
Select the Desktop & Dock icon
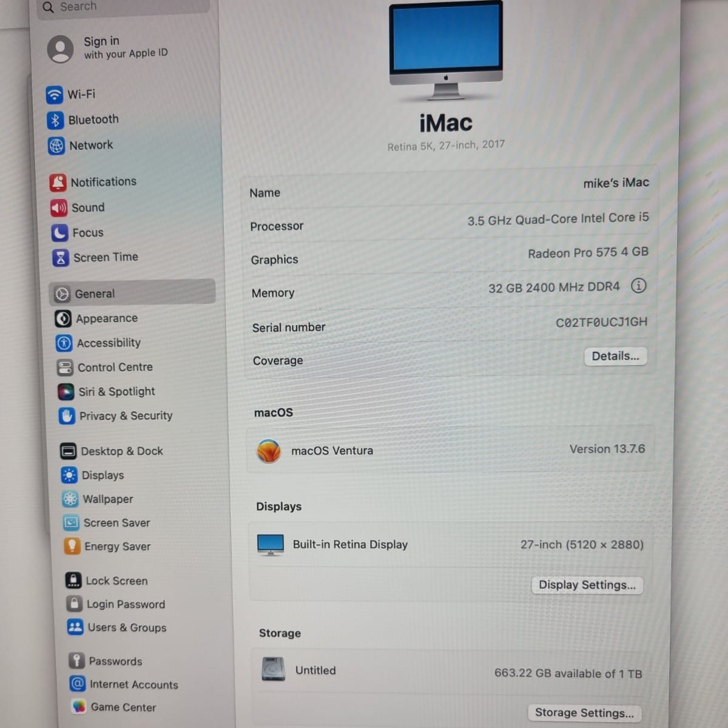[x=68, y=451]
